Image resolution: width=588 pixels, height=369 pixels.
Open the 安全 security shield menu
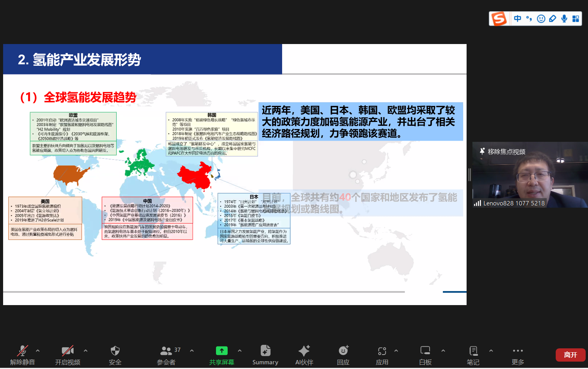(115, 355)
